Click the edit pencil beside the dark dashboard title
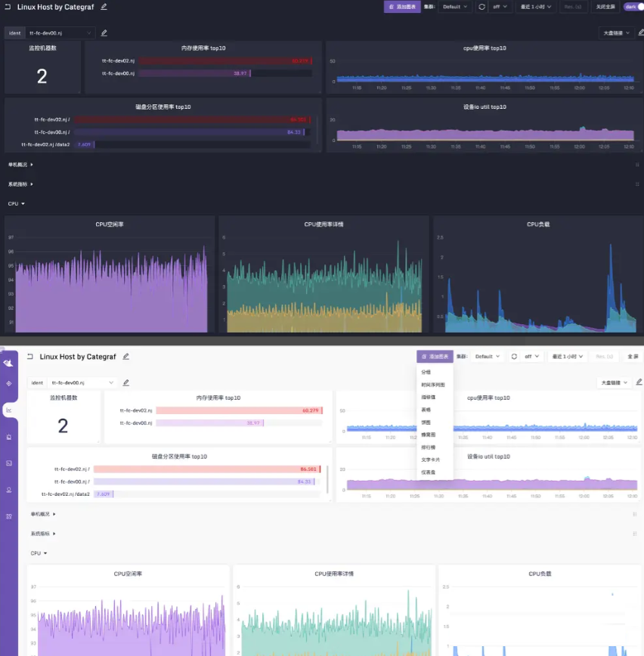Image resolution: width=644 pixels, height=656 pixels. point(104,7)
